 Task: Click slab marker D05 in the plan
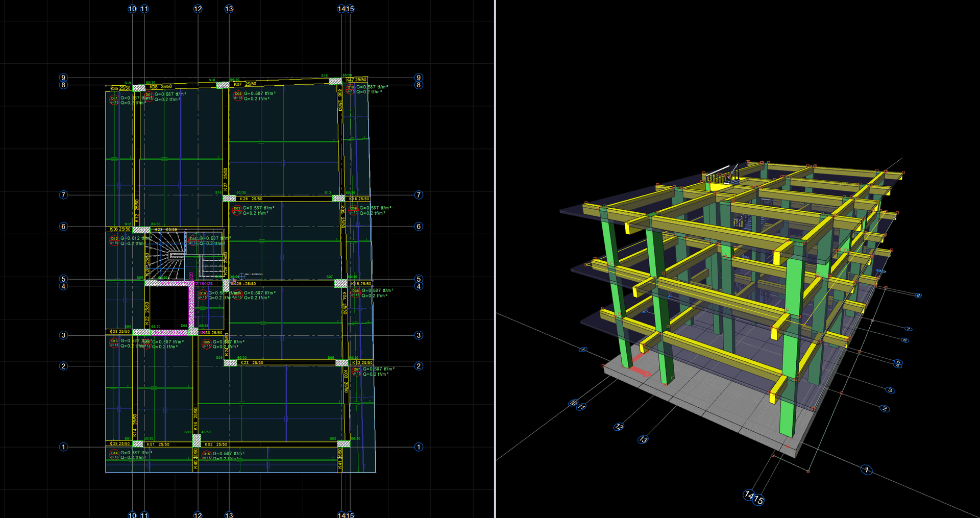coord(206,344)
